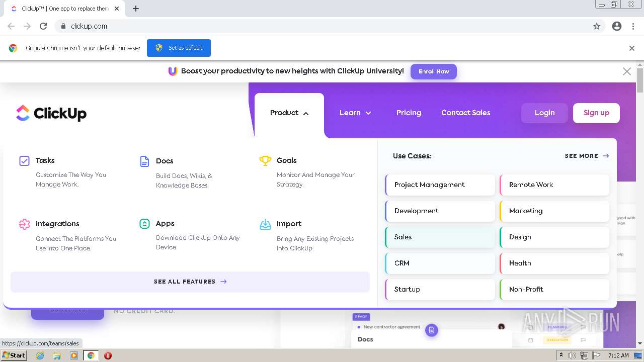Go forward in browser history

tap(27, 26)
